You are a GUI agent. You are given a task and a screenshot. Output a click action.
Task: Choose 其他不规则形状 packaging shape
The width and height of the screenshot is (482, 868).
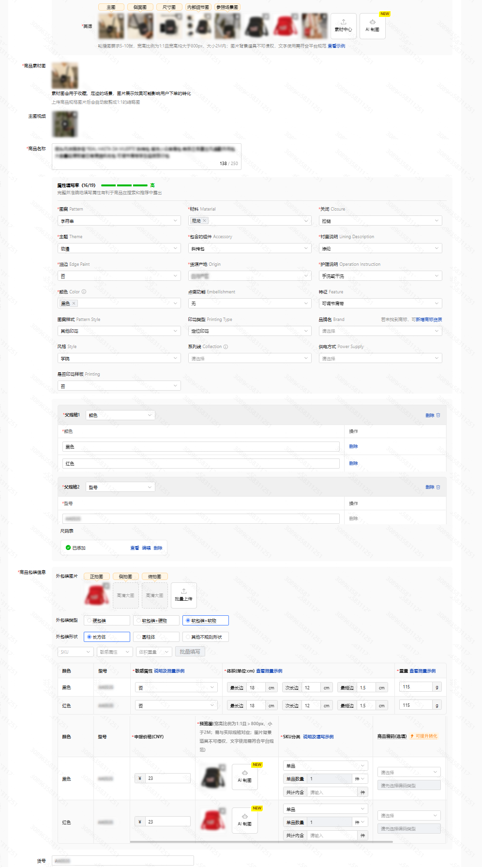click(x=206, y=637)
